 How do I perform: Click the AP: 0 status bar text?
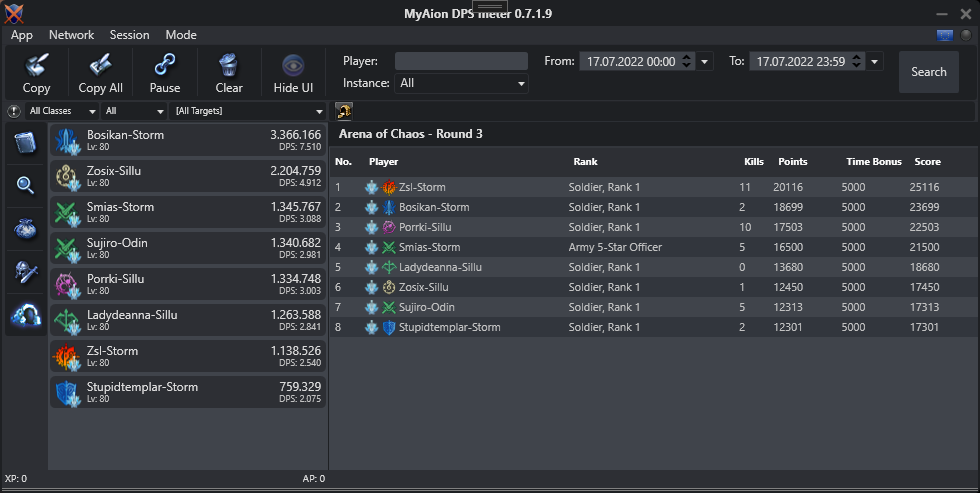(314, 479)
